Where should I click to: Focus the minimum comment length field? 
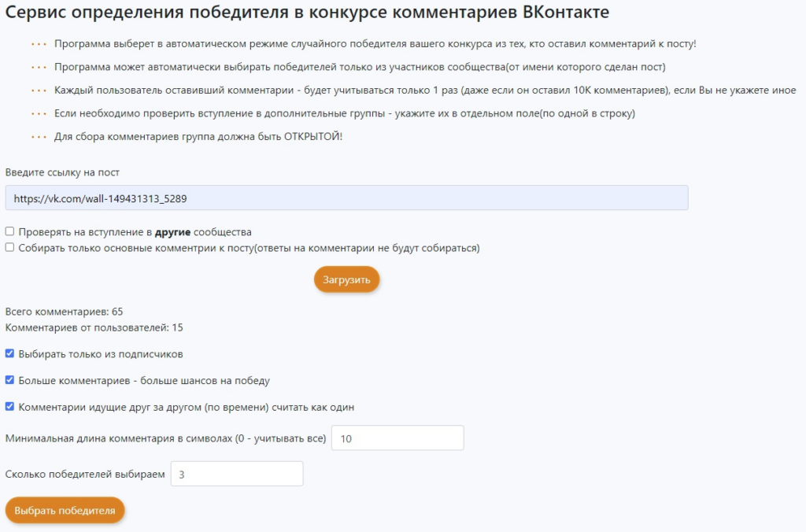coord(397,438)
